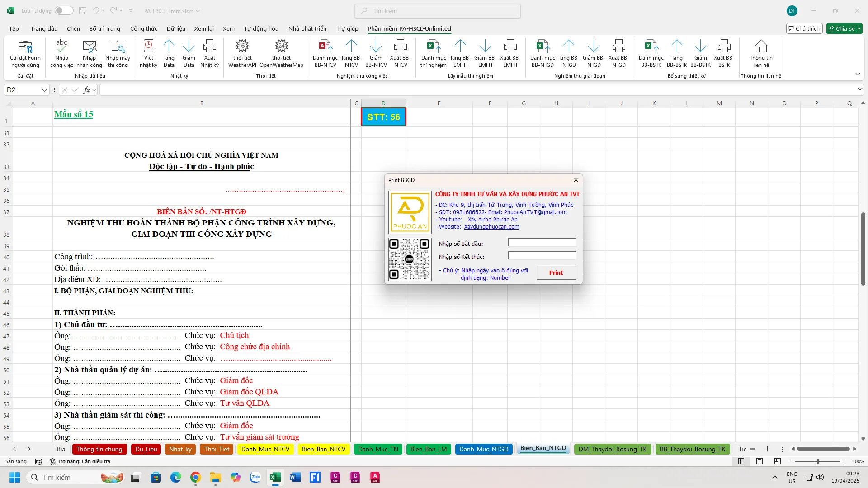The height and width of the screenshot is (488, 868).
Task: Open Cài đặt Form người dùng settings
Action: pyautogui.click(x=25, y=54)
